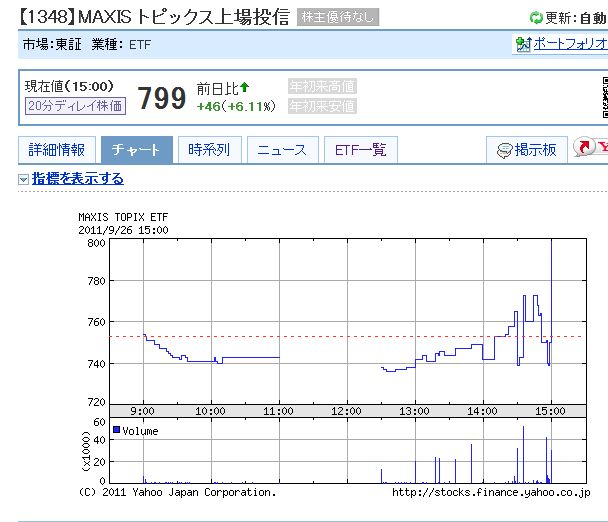Click the 年初来高値 gray badge
This screenshot has height=522, width=608.
(x=322, y=87)
